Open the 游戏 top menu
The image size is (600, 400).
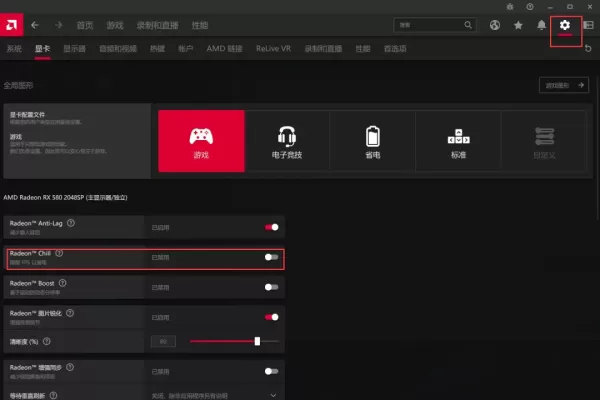click(x=115, y=25)
